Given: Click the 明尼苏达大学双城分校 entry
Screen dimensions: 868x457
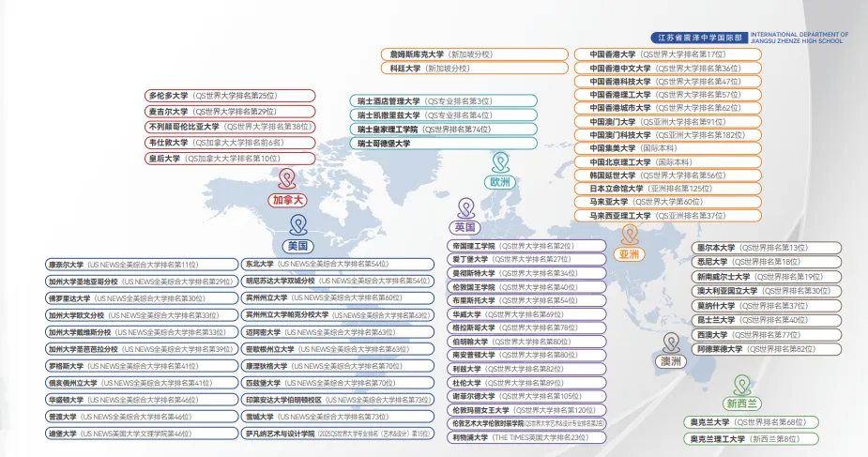Looking at the screenshot, I should (338, 282).
